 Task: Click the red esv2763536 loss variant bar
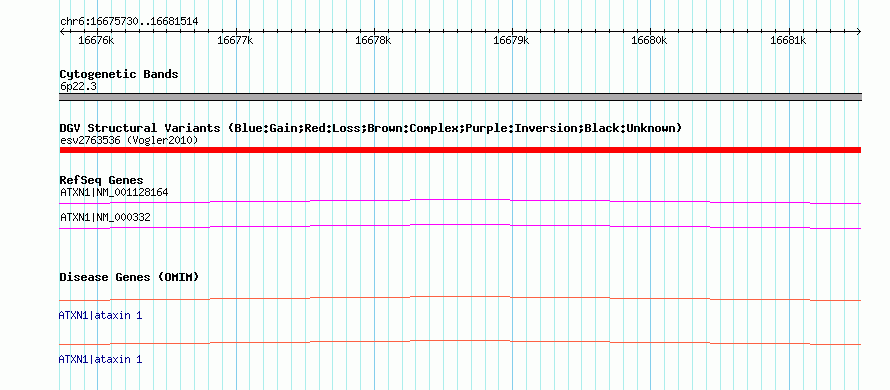click(460, 150)
